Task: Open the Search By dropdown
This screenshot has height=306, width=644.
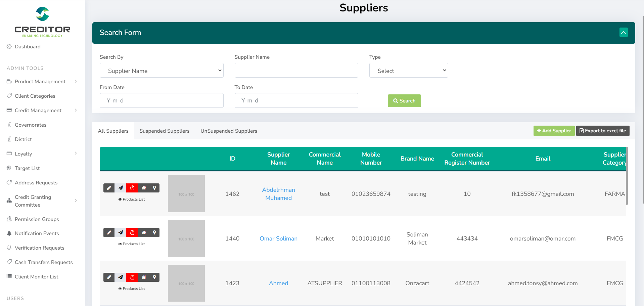Action: pos(162,71)
